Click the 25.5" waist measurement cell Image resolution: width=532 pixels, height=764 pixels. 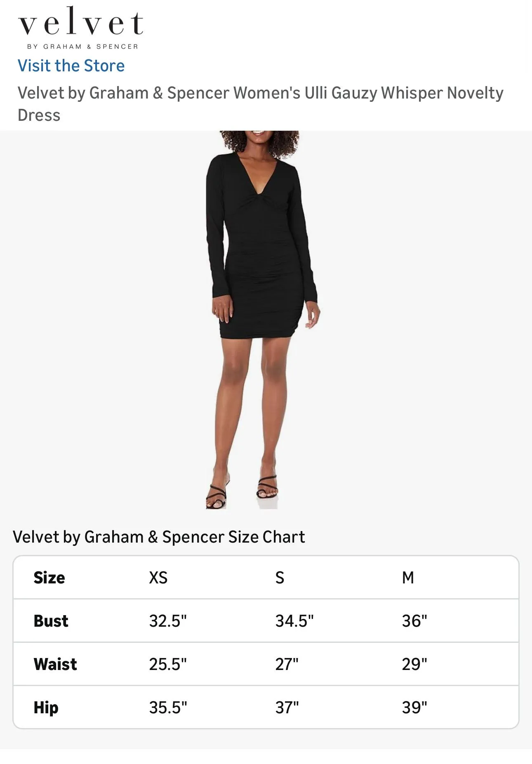click(168, 664)
